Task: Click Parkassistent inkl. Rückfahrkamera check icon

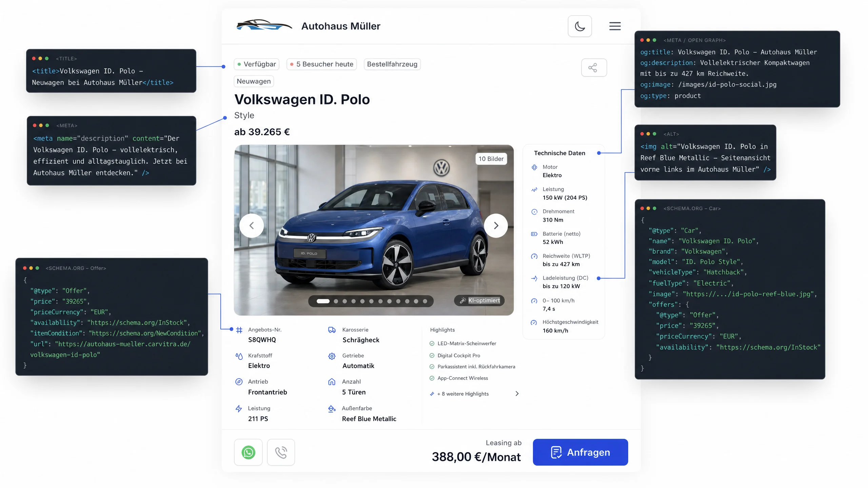Action: coord(432,367)
